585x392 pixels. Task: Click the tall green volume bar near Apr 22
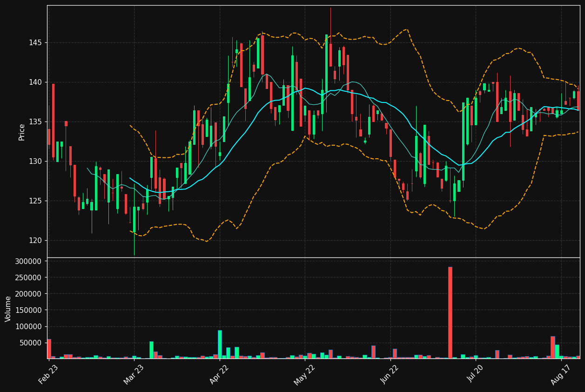pyautogui.click(x=220, y=345)
